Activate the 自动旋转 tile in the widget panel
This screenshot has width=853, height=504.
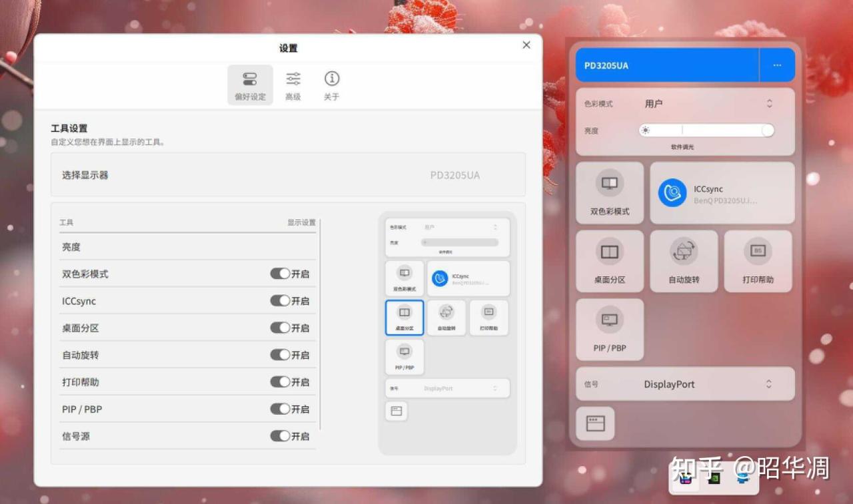(684, 261)
